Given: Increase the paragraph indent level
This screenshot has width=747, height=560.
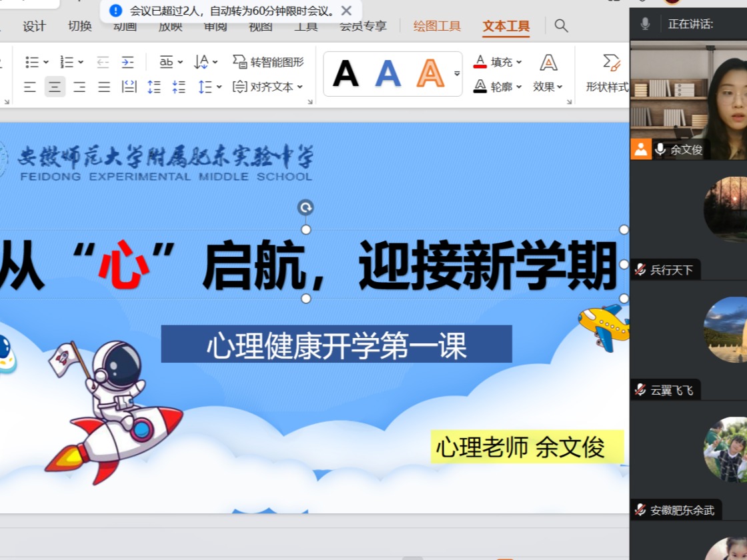Looking at the screenshot, I should click(x=127, y=63).
